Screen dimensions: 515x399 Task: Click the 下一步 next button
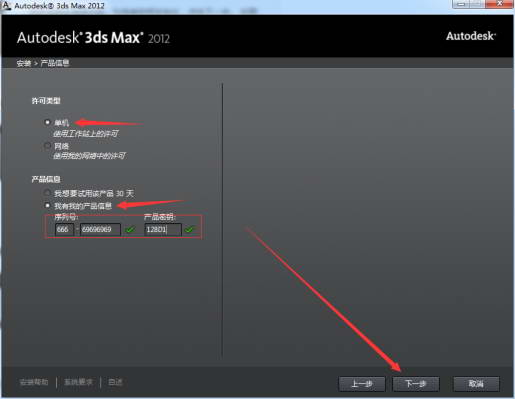point(416,384)
